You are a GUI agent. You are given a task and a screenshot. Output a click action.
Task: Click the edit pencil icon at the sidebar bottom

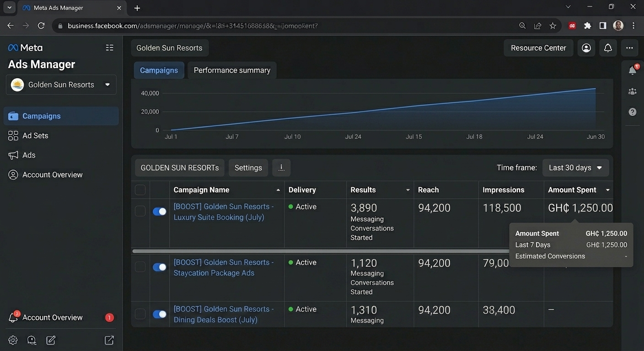51,340
